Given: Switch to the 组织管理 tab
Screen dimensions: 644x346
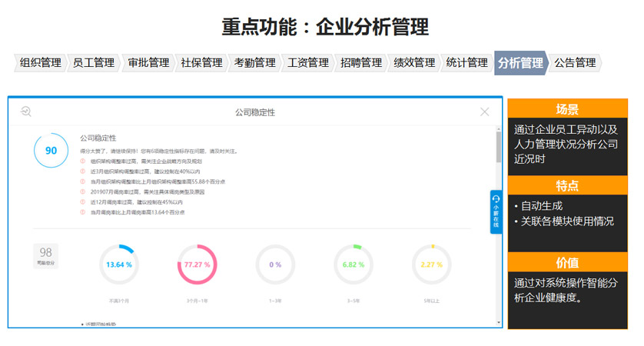Looking at the screenshot, I should pos(40,63).
